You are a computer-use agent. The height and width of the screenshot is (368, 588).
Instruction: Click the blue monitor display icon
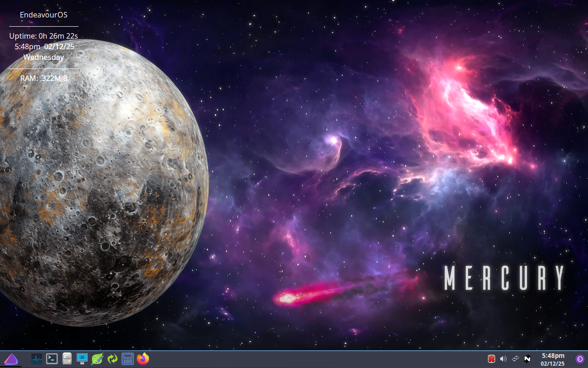tap(82, 358)
